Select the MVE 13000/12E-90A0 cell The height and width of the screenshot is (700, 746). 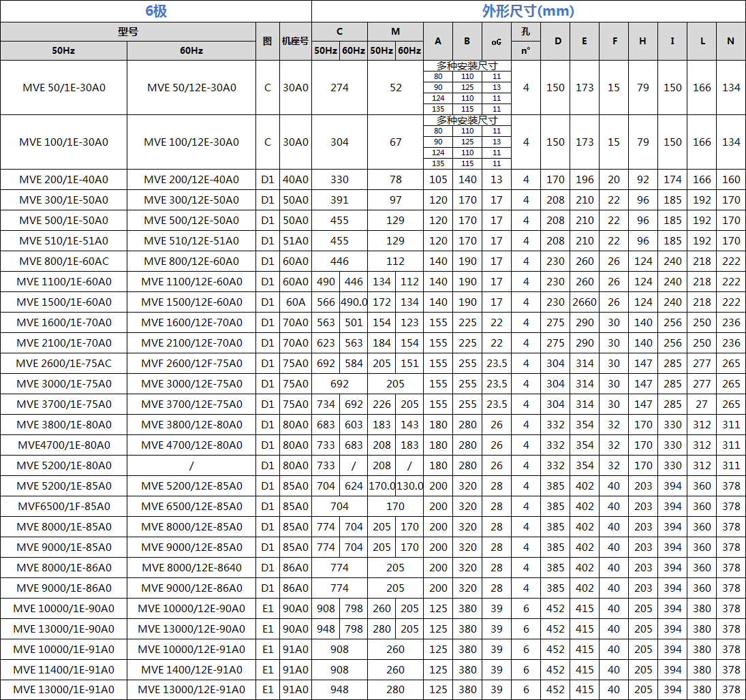coord(191,629)
